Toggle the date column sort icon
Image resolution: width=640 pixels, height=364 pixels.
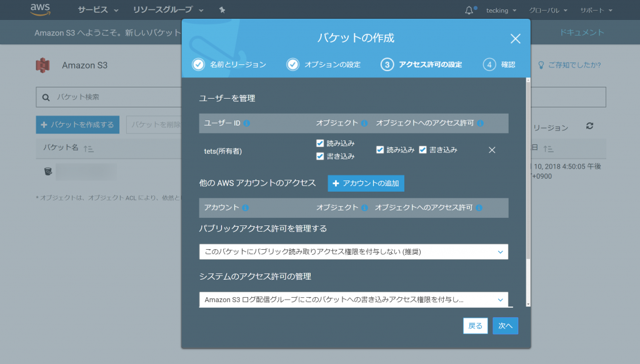tap(548, 149)
